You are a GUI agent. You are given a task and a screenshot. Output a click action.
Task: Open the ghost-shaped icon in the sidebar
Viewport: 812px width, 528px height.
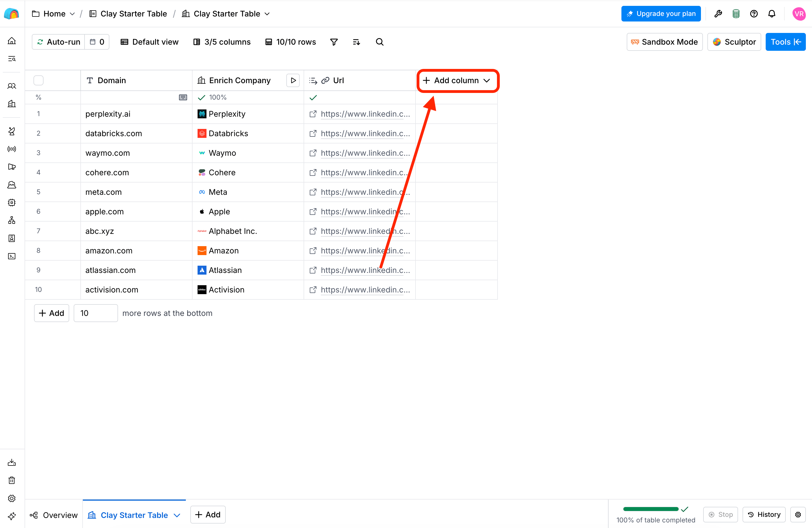[12, 185]
